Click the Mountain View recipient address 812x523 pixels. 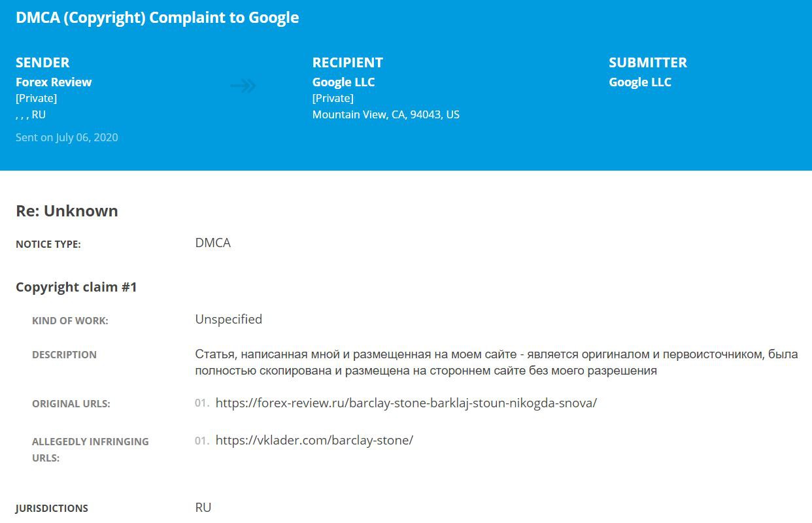tap(386, 114)
